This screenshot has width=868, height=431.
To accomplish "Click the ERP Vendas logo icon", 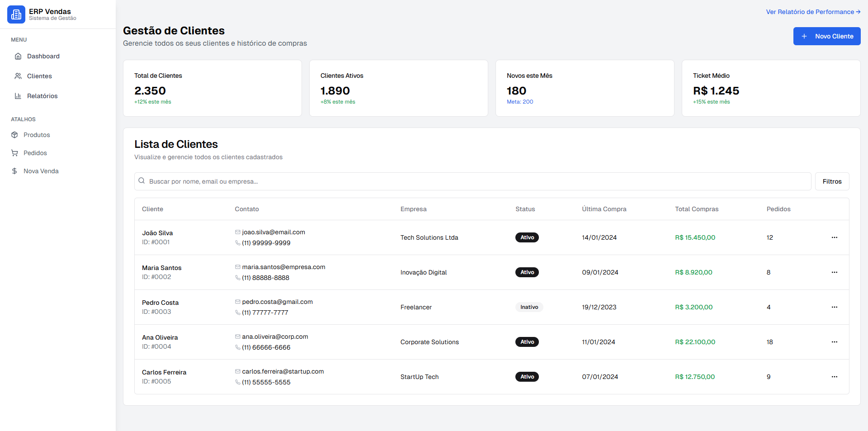I will point(16,14).
